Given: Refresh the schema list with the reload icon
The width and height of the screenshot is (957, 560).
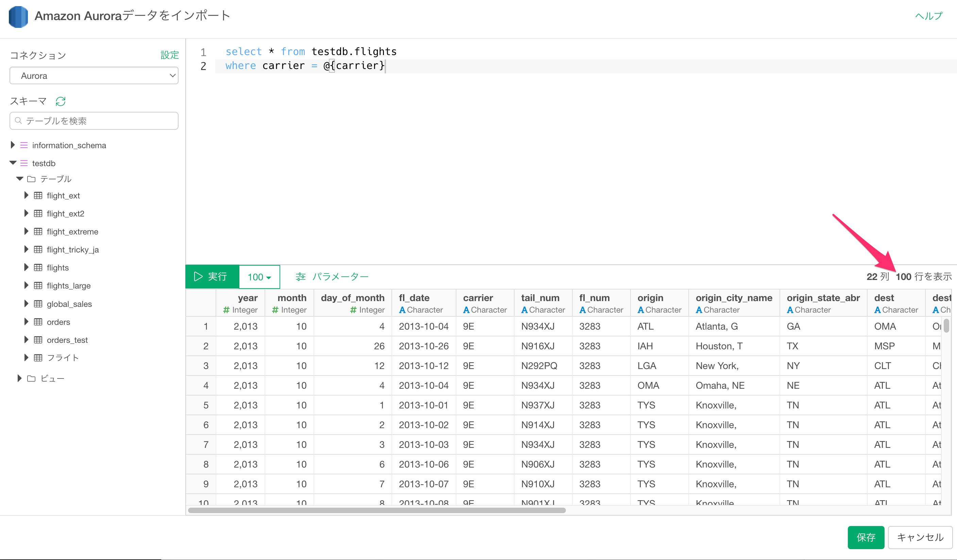Looking at the screenshot, I should (x=61, y=101).
